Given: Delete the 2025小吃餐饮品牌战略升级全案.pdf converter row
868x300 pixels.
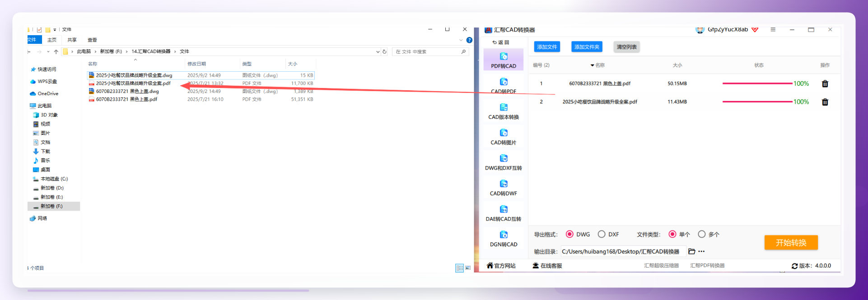Looking at the screenshot, I should [825, 102].
